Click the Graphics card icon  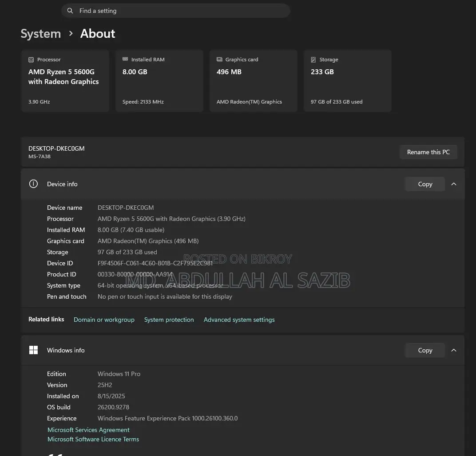pos(219,59)
